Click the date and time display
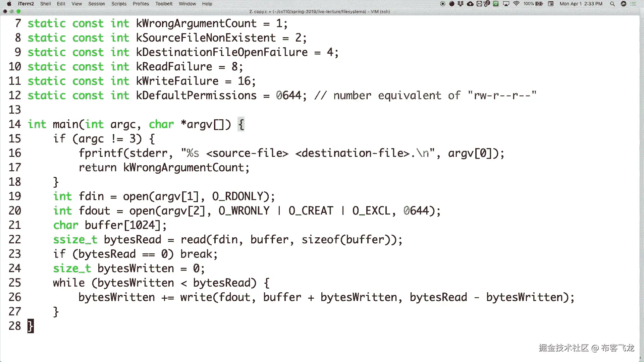Screen dimensions: 644x362 (581, 4)
